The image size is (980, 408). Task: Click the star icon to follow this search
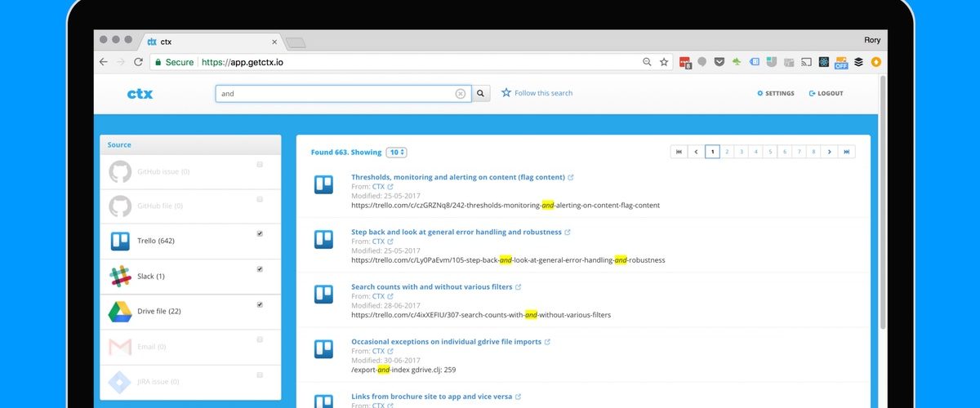(x=506, y=93)
